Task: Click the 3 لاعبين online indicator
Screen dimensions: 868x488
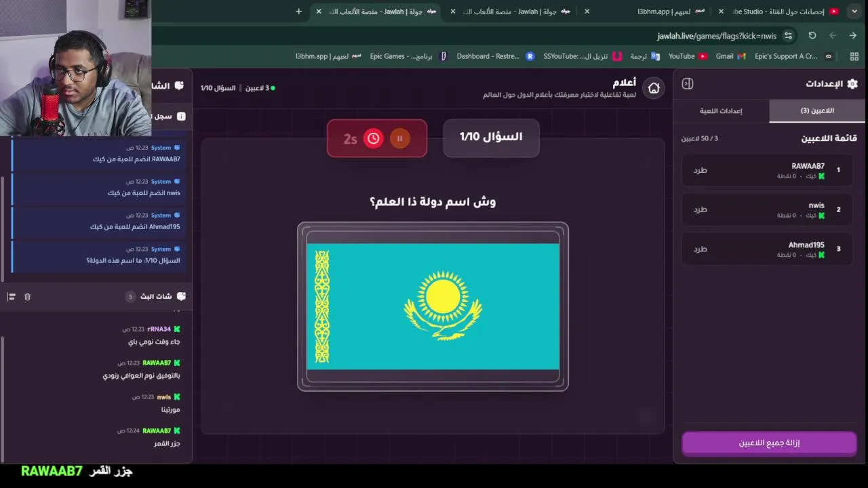Action: pos(260,88)
